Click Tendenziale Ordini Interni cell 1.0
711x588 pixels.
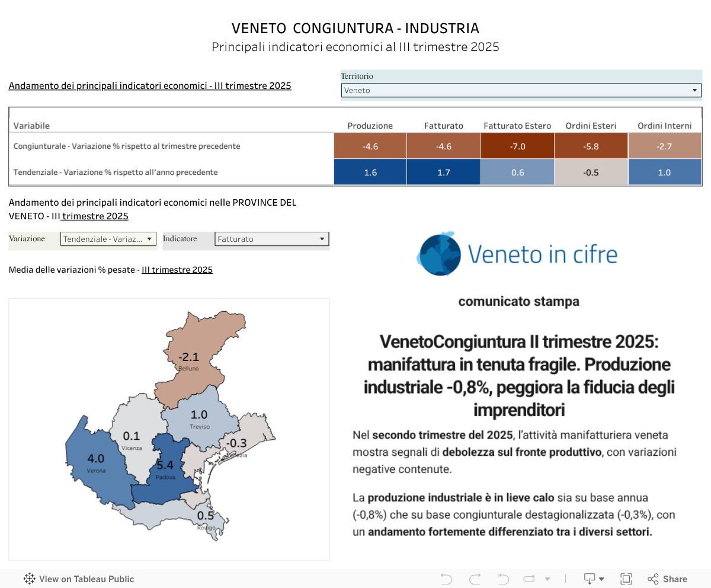pos(665,172)
